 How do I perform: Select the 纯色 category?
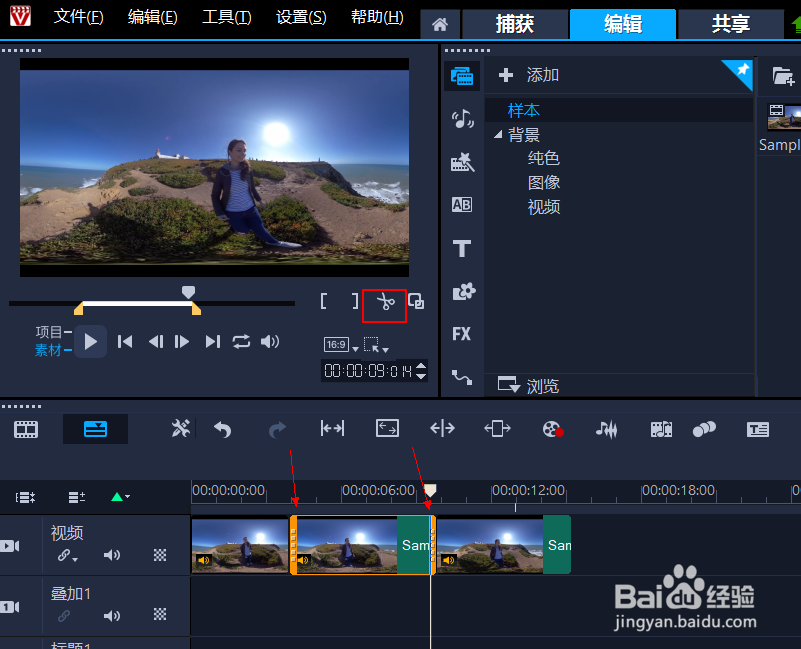coord(544,158)
